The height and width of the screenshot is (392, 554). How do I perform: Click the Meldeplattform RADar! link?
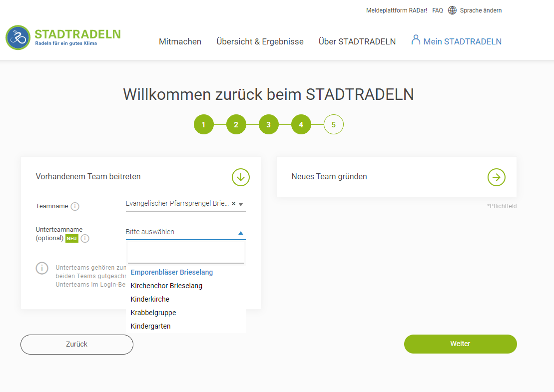coord(397,10)
